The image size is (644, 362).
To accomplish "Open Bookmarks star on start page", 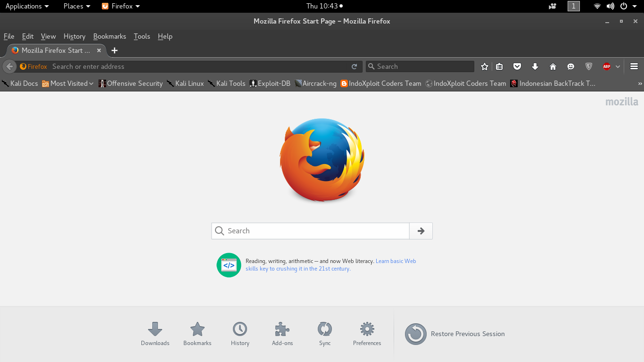I will [198, 334].
